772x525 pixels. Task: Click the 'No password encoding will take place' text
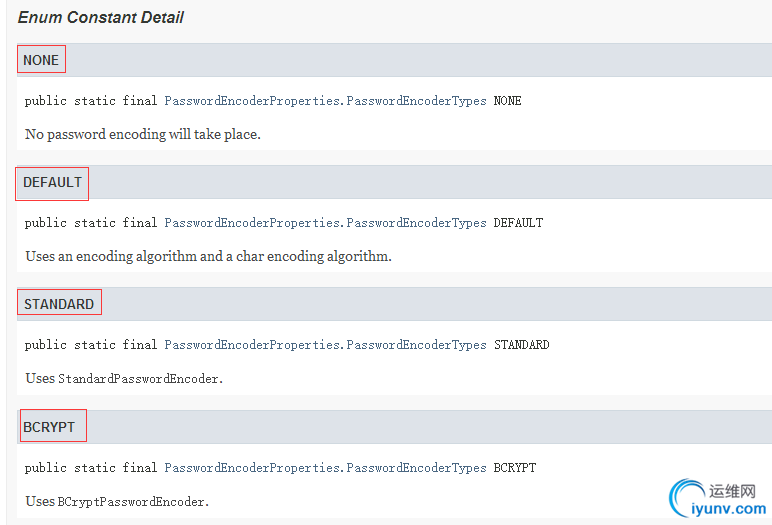tap(143, 134)
